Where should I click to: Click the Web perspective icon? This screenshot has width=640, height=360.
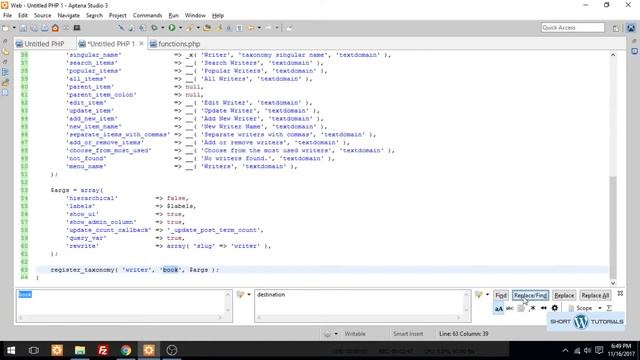631,28
